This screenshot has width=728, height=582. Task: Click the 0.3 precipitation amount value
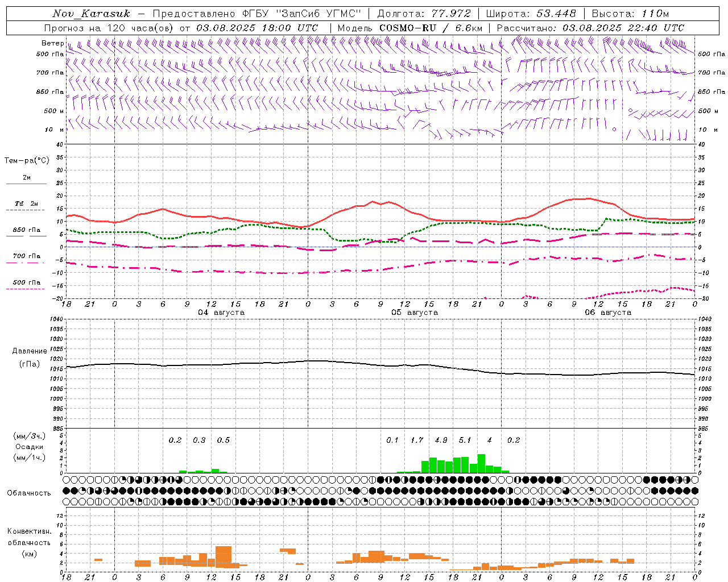coord(199,440)
